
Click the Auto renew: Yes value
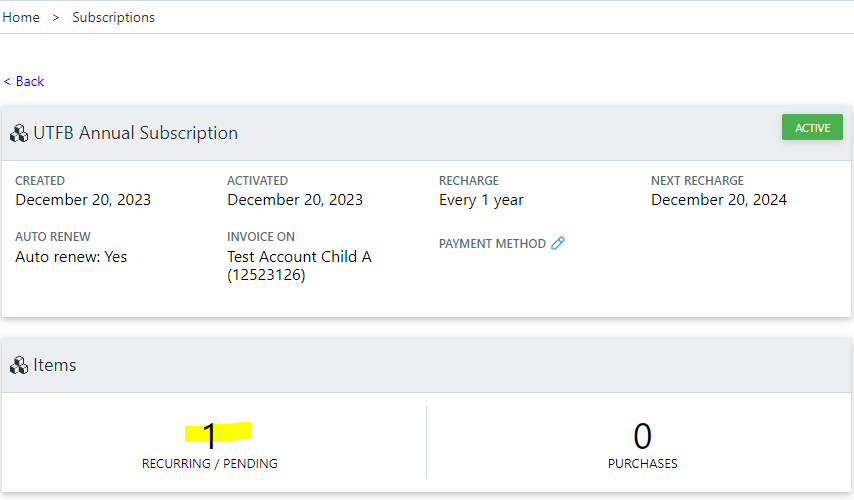(x=71, y=257)
